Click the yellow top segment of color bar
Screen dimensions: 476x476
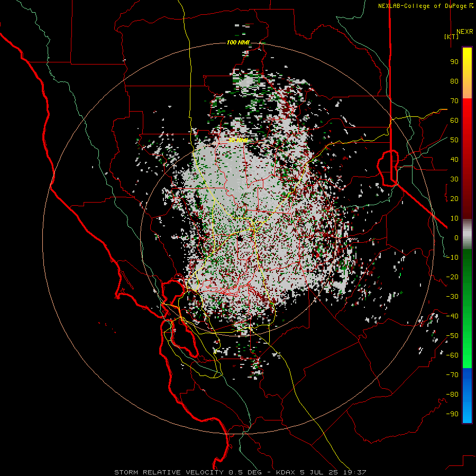coord(467,73)
